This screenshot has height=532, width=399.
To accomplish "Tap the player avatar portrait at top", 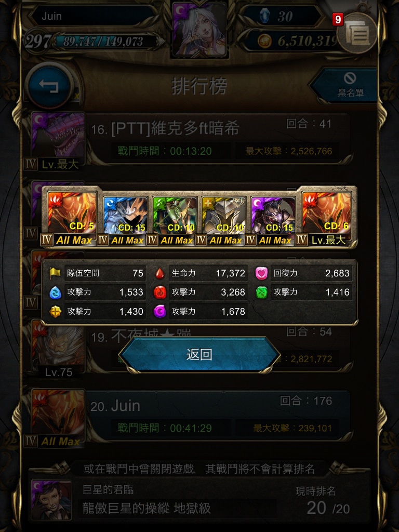I will click(x=199, y=30).
